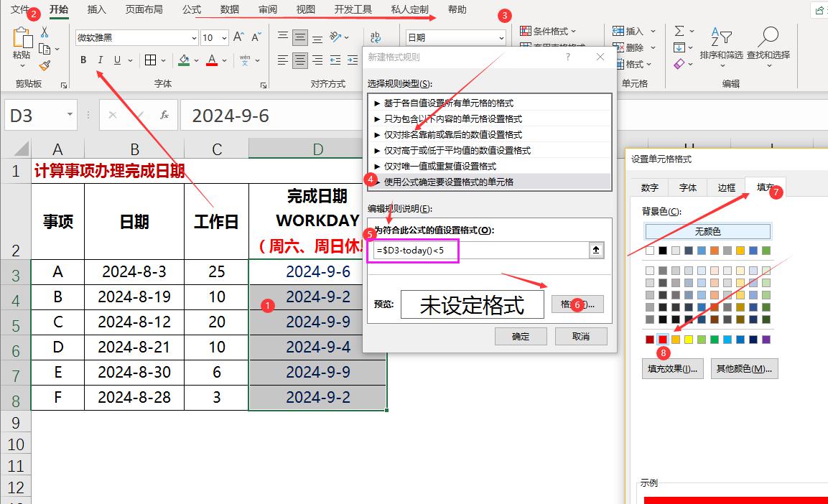This screenshot has width=828, height=504.
Task: Open the font name 微软雅黑 dropdown
Action: pos(194,38)
